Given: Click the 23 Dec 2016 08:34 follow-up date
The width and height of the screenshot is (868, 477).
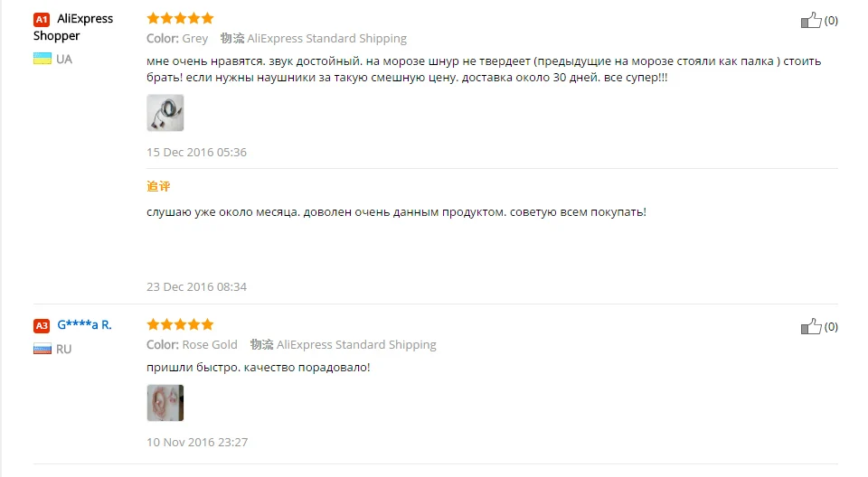Looking at the screenshot, I should [196, 286].
